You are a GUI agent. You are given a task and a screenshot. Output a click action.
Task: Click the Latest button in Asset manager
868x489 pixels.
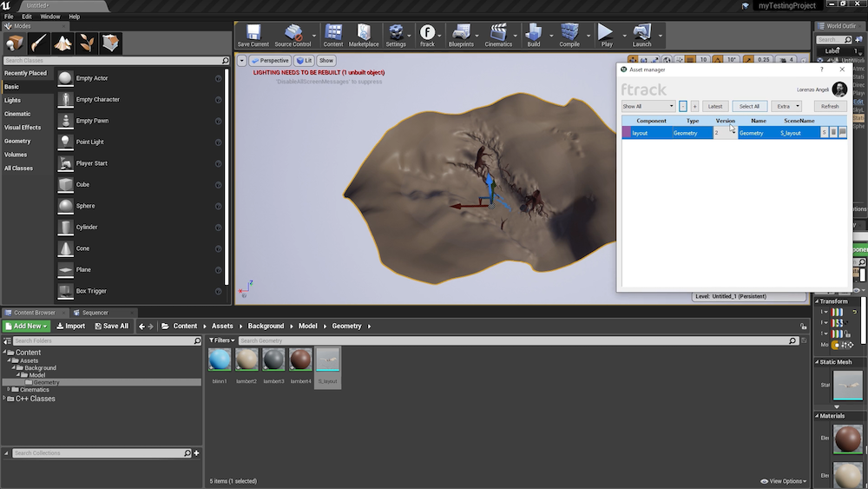pos(714,106)
